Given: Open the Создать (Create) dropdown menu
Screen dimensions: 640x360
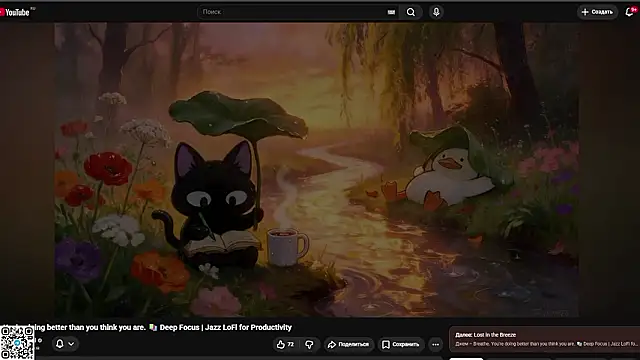Looking at the screenshot, I should pyautogui.click(x=597, y=12).
